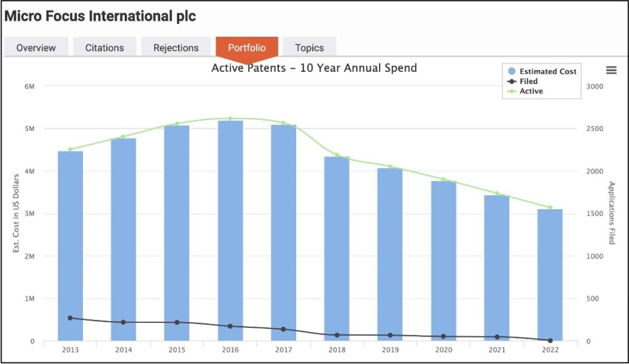
Task: Switch to the Overview tab
Action: pyautogui.click(x=36, y=48)
